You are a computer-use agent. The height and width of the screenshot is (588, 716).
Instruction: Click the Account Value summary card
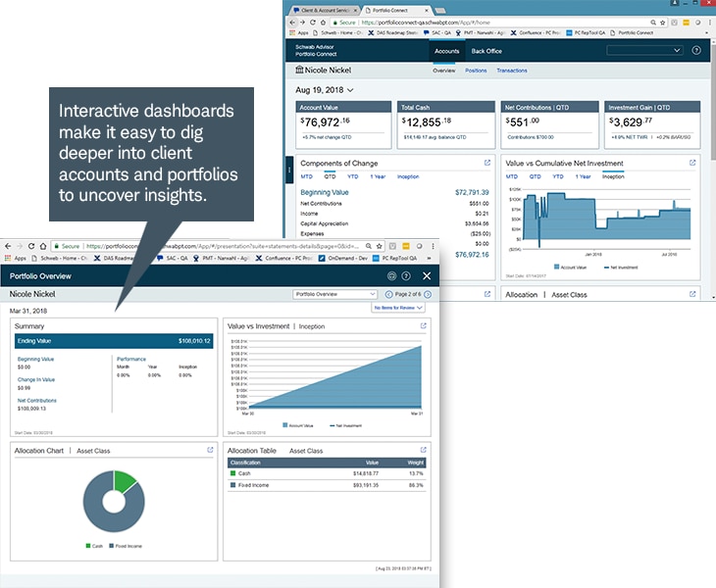[x=343, y=124]
